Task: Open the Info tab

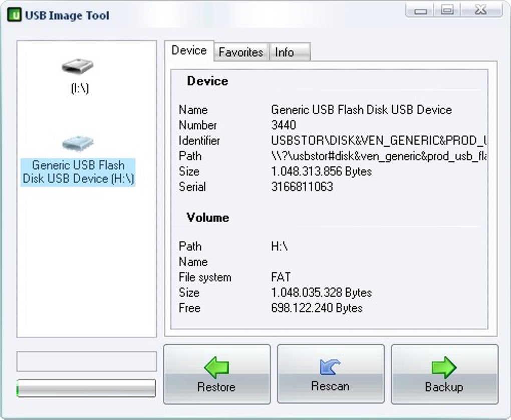Action: [290, 52]
